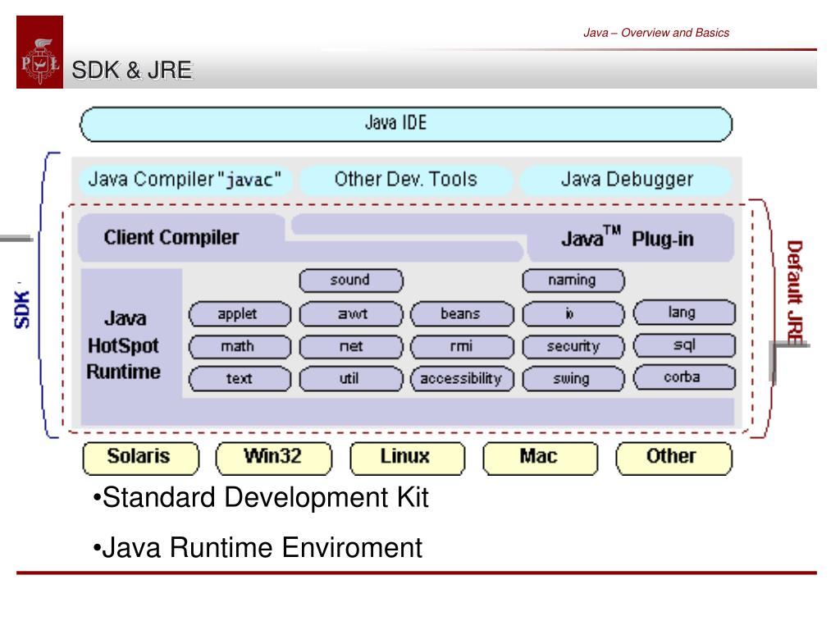Select the Other platform box
Screen dimensions: 840x630
(x=673, y=458)
